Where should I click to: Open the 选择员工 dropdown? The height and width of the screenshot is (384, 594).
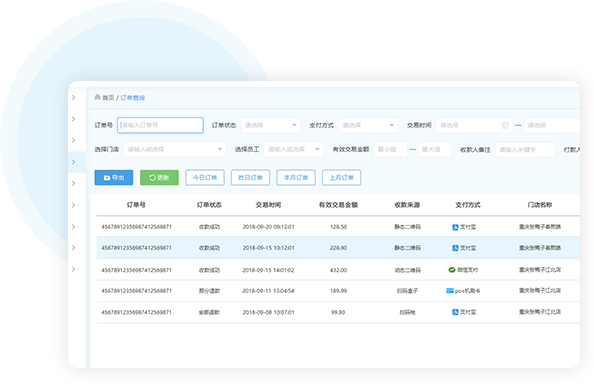tap(294, 149)
